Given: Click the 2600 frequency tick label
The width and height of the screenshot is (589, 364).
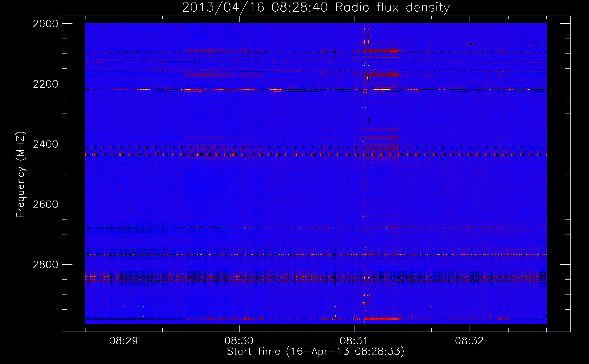Looking at the screenshot, I should click(46, 204).
